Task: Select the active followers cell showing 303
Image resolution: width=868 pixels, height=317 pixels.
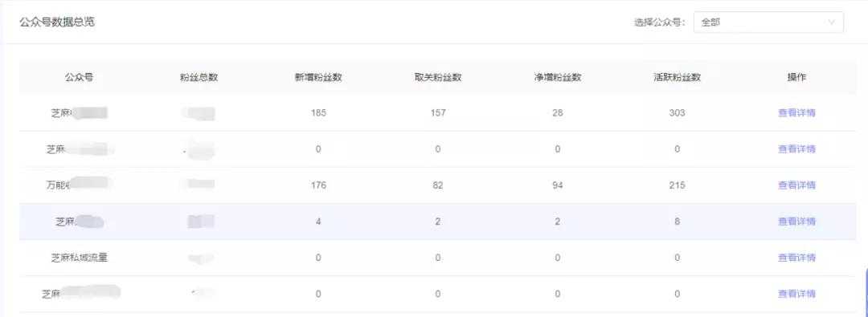Action: 677,113
